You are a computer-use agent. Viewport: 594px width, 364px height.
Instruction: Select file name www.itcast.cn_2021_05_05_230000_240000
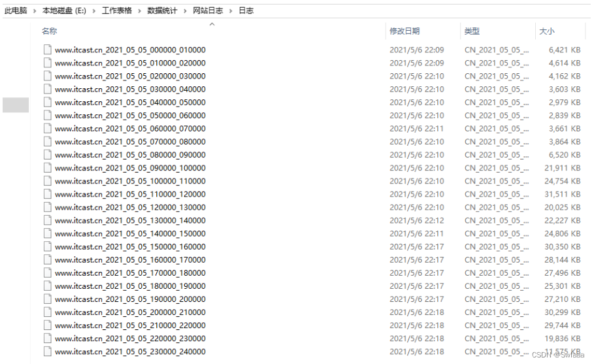[130, 352]
